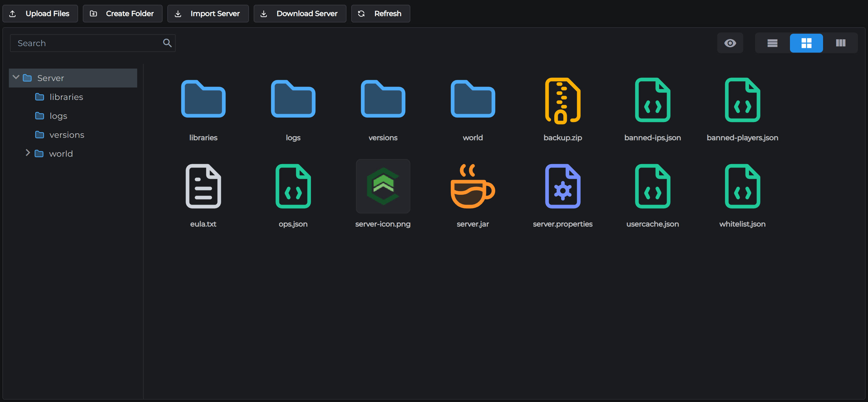This screenshot has height=402, width=868.
Task: Collapse the Server tree node chevron
Action: point(16,77)
